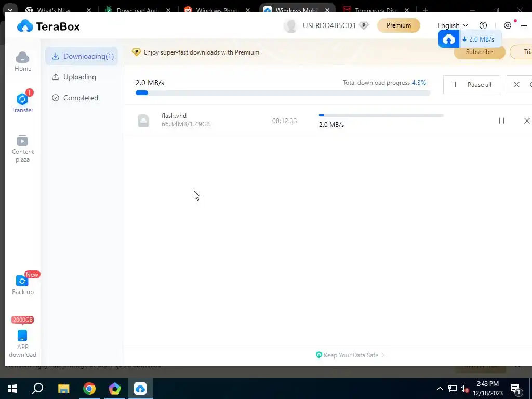532x399 pixels.
Task: Click 'Enjoy super-fast downloads with Premium' text
Action: click(x=202, y=52)
